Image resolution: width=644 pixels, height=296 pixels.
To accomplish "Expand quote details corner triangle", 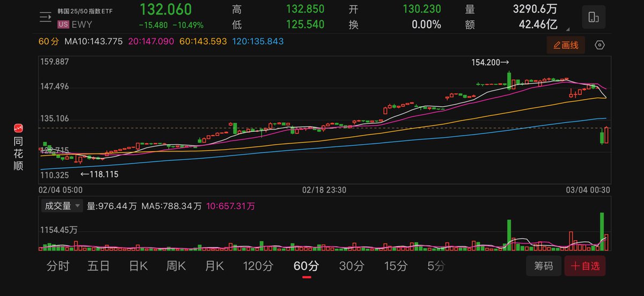I will [568, 29].
